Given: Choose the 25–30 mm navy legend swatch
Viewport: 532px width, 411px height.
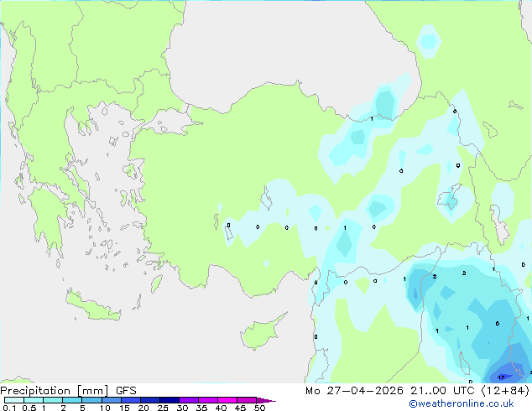Looking at the screenshot, I should 169,400.
